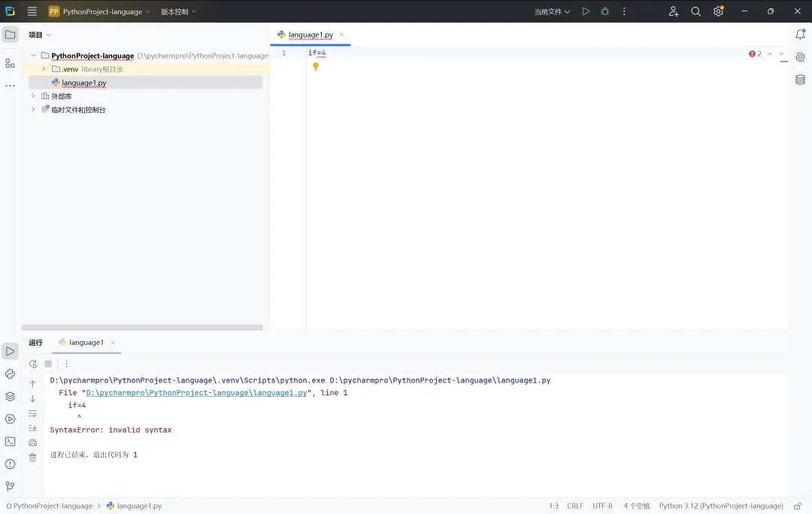
Task: Expand the .venv folder
Action: (x=44, y=69)
